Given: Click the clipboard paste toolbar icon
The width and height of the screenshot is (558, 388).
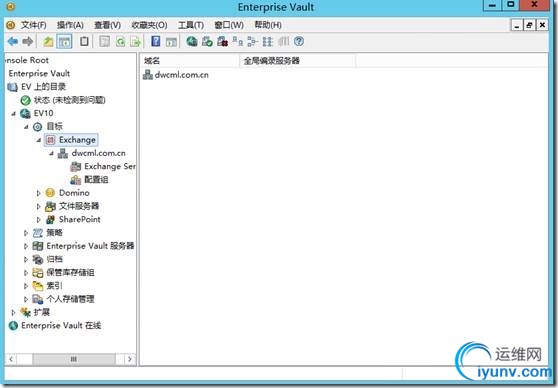Looking at the screenshot, I should (84, 42).
